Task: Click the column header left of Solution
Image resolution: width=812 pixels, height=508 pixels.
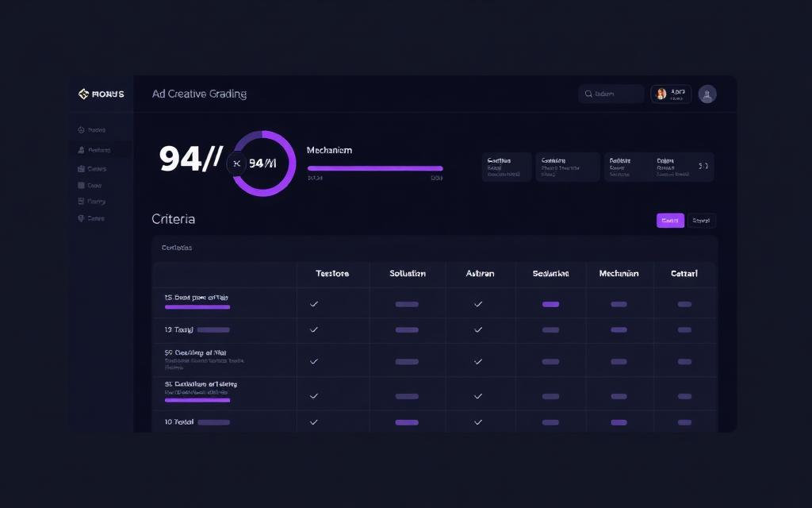Action: coord(332,273)
